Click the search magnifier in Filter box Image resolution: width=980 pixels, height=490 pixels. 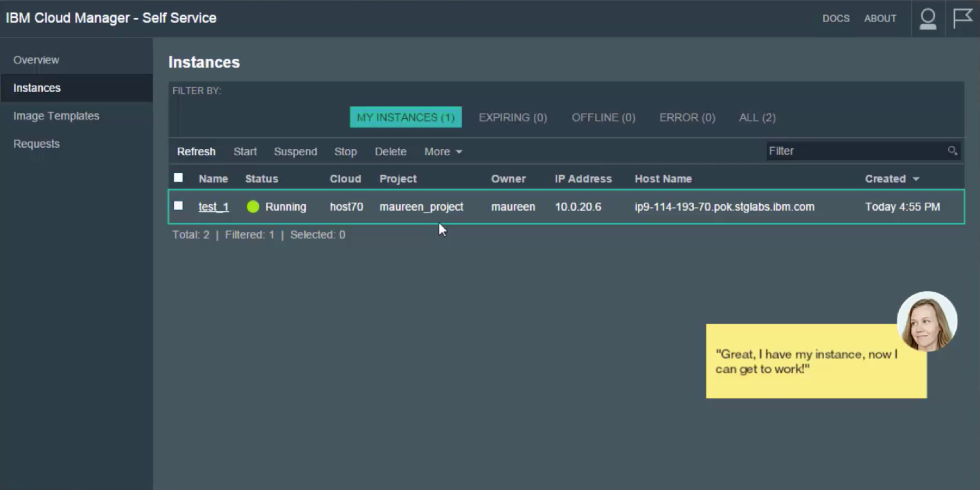(x=952, y=151)
